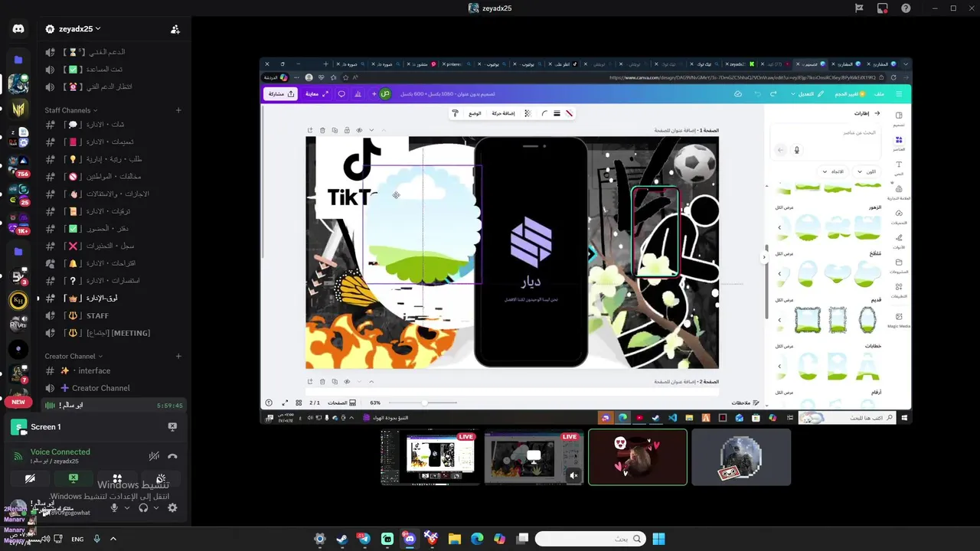Open the Canva hamburger menu icon
The width and height of the screenshot is (980, 551).
pos(899,94)
